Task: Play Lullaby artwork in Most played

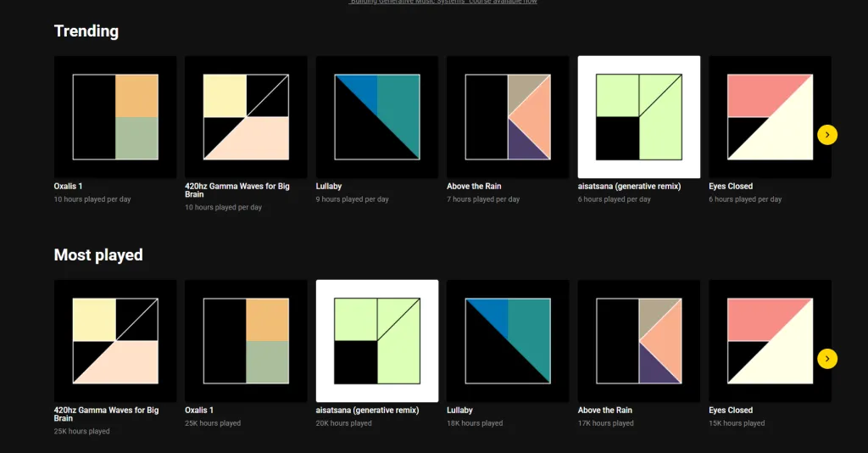Action: pos(508,341)
